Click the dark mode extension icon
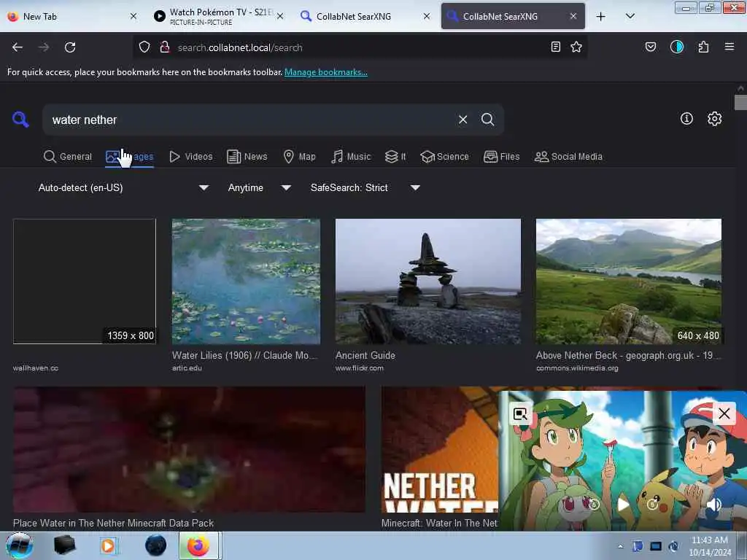 point(677,47)
